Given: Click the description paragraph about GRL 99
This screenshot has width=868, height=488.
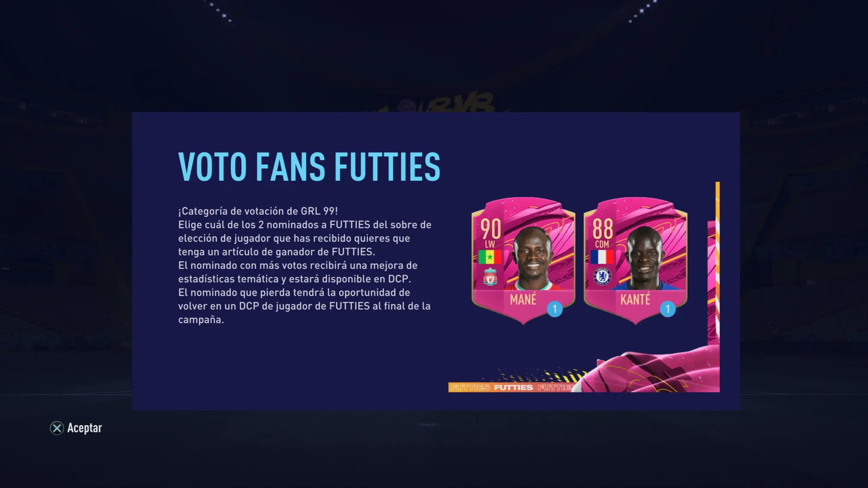Looking at the screenshot, I should pyautogui.click(x=305, y=265).
